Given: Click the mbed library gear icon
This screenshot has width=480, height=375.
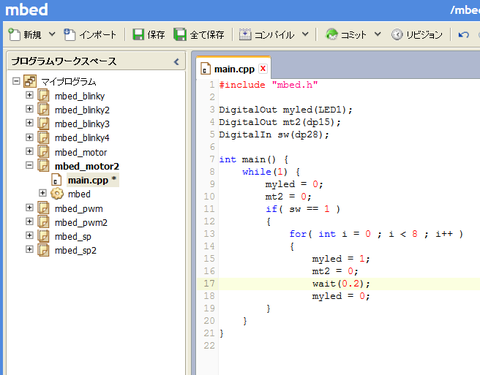Looking at the screenshot, I should [x=57, y=194].
